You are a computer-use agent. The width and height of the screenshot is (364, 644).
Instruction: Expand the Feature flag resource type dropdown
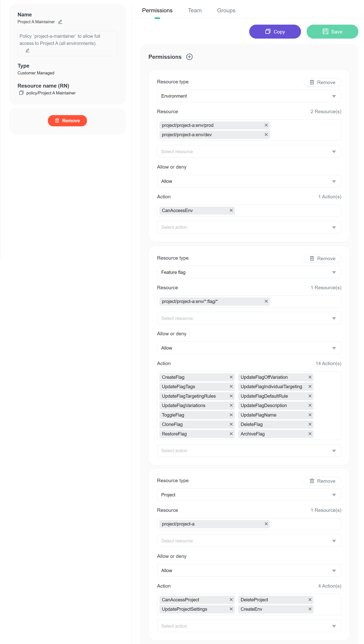(x=249, y=272)
